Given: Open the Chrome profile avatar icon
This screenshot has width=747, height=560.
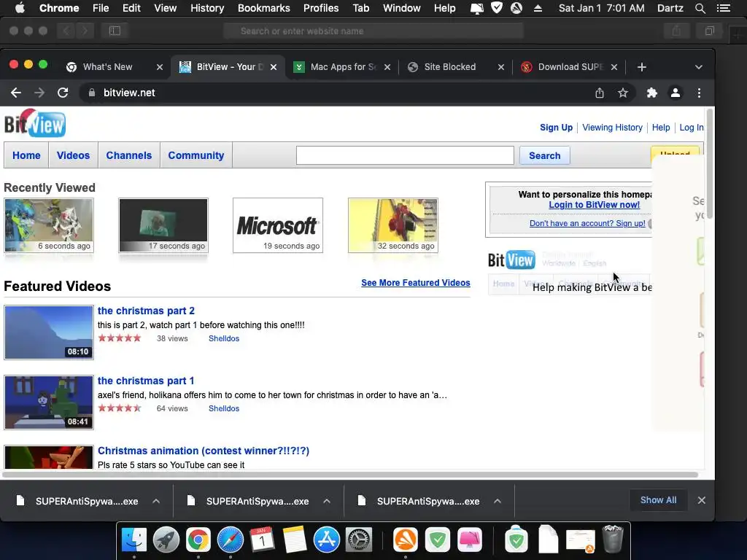Looking at the screenshot, I should (x=675, y=93).
